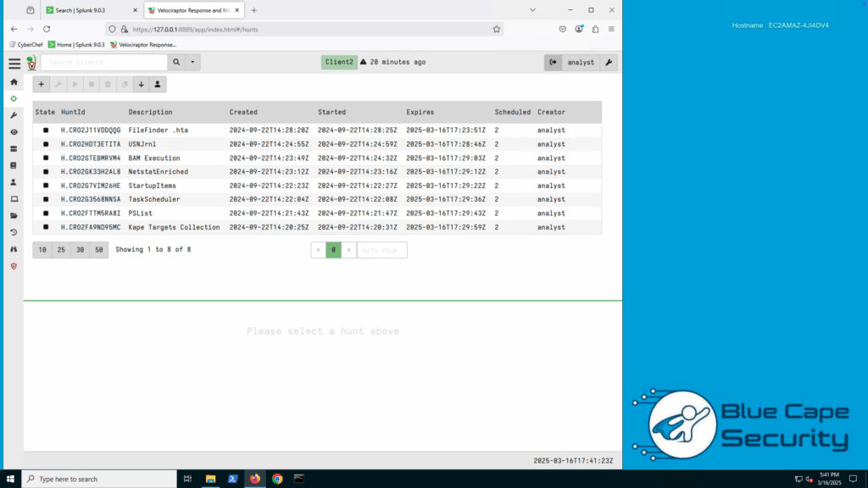This screenshot has height=488, width=868.
Task: Click the download arrow icon in hunt toolbar
Action: 141,85
